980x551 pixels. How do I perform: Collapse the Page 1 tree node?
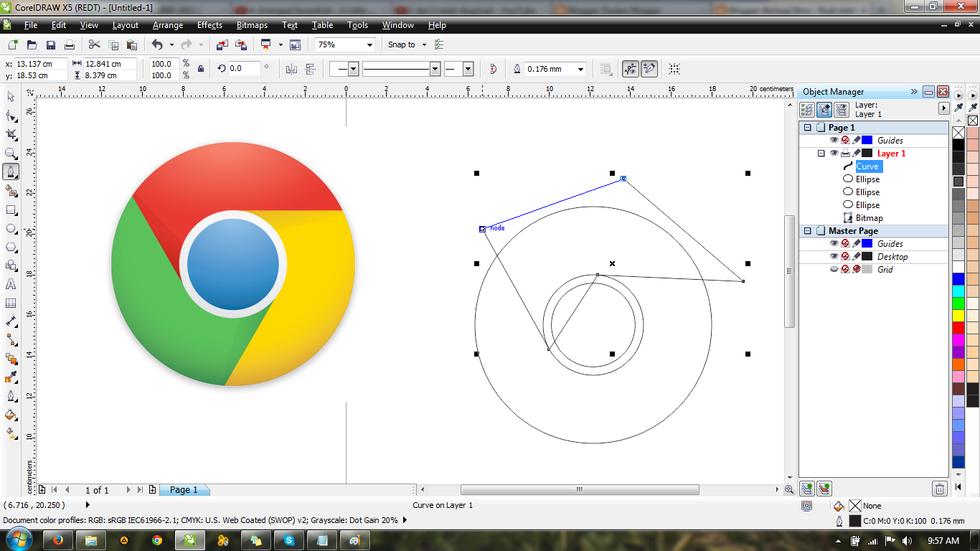807,127
